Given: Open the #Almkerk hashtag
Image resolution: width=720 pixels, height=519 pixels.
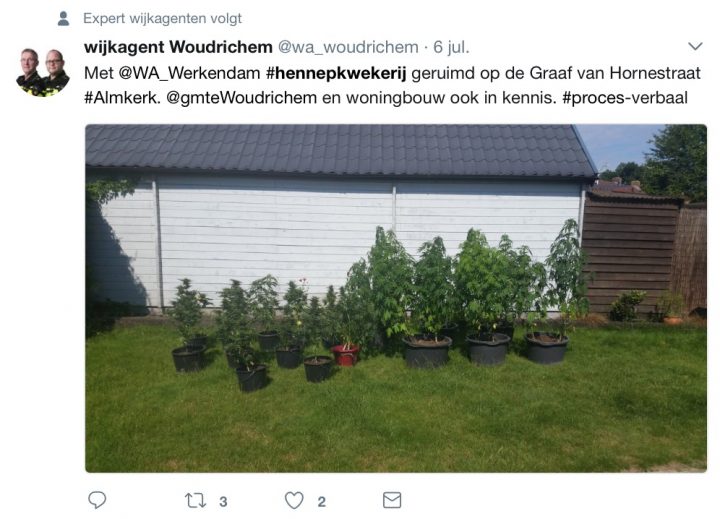Looking at the screenshot, I should pyautogui.click(x=122, y=98).
